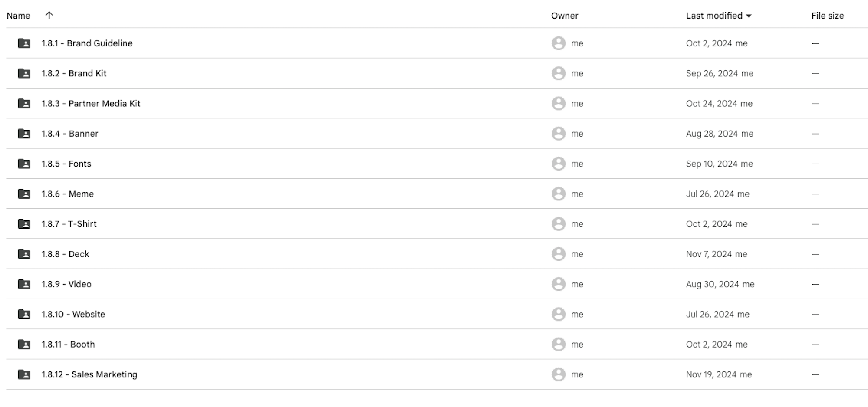Viewport: 868px width, 407px height.
Task: Click the folder icon beside Partner Media Kit
Action: click(24, 104)
